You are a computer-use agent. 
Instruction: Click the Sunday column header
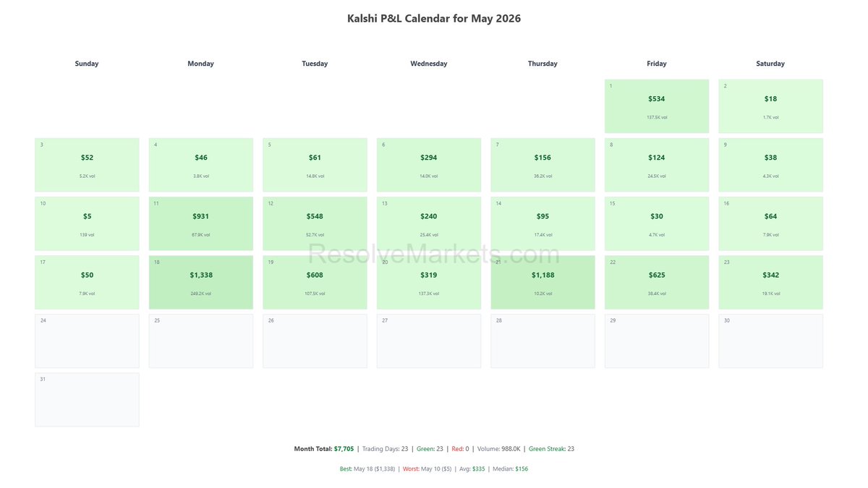87,64
